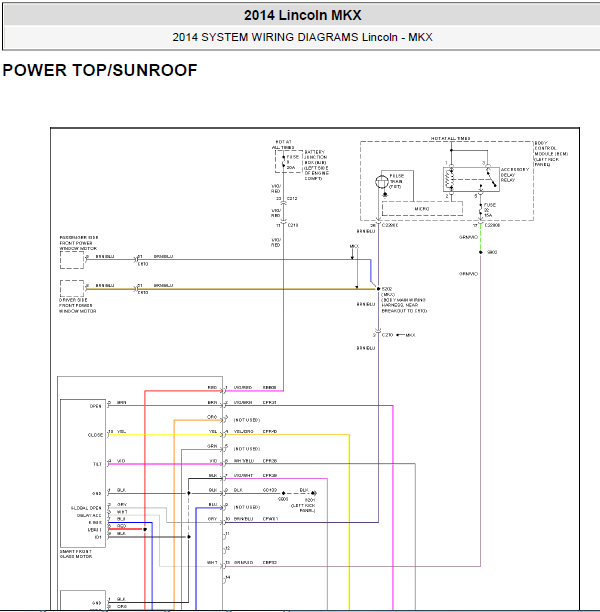Click '(NOT USED)' beside pin 3 ORG wire
600x612 pixels.
247,420
